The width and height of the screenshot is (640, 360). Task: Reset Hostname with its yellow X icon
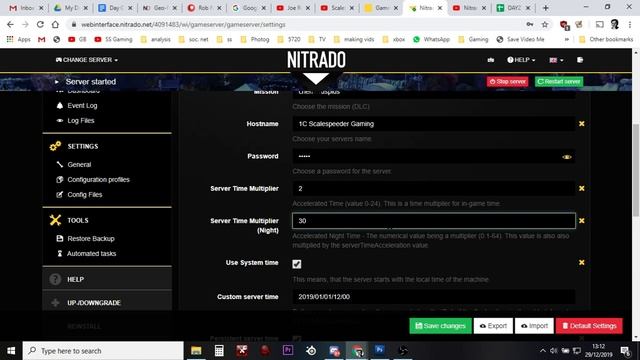(x=582, y=124)
